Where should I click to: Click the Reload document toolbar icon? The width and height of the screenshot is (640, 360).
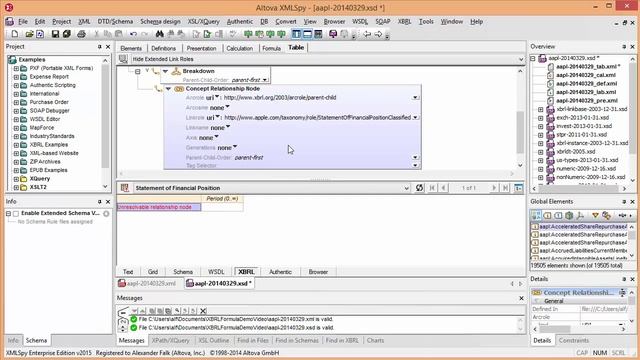(40, 34)
